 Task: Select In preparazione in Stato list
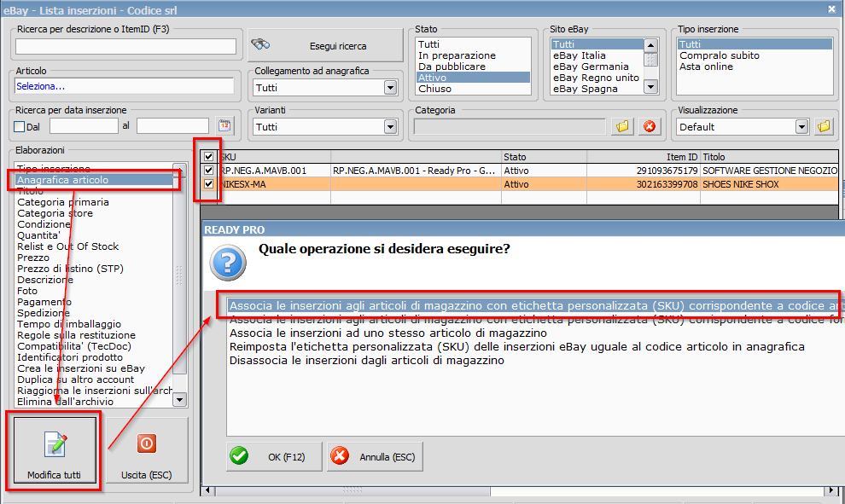[473, 55]
